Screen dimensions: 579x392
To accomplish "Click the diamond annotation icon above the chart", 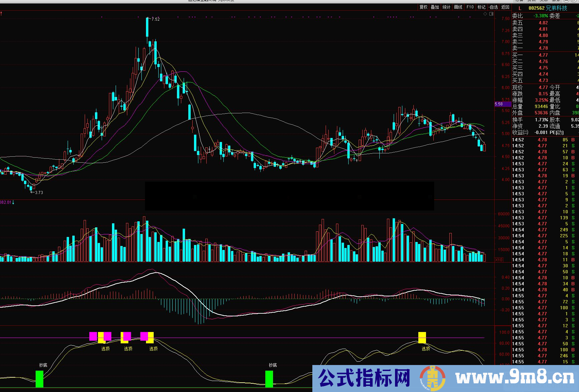I will coord(485,14).
